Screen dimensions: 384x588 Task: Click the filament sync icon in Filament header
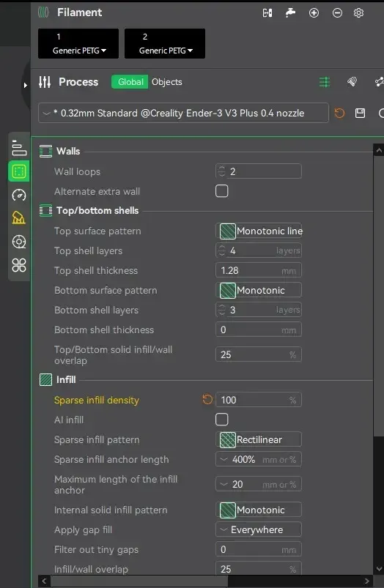tap(267, 13)
